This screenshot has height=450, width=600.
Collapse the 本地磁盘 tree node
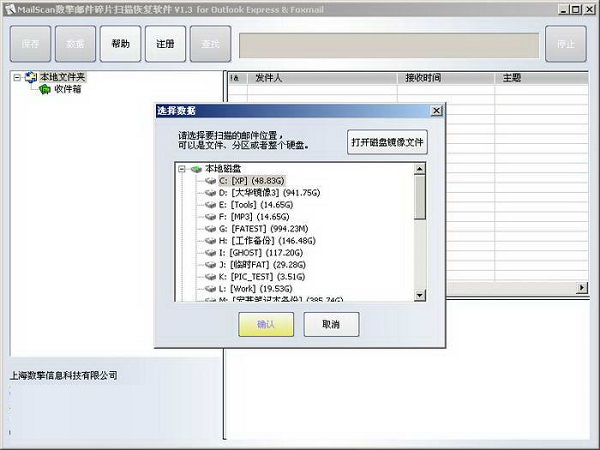182,169
